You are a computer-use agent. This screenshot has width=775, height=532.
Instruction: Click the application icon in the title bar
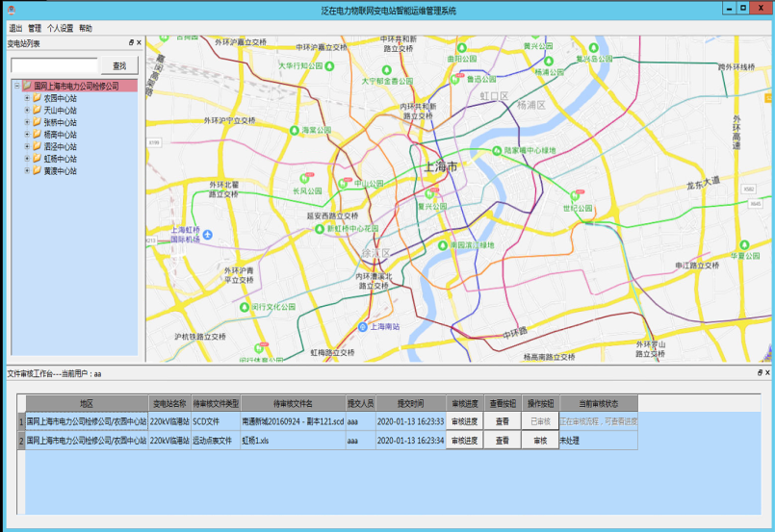[12, 10]
